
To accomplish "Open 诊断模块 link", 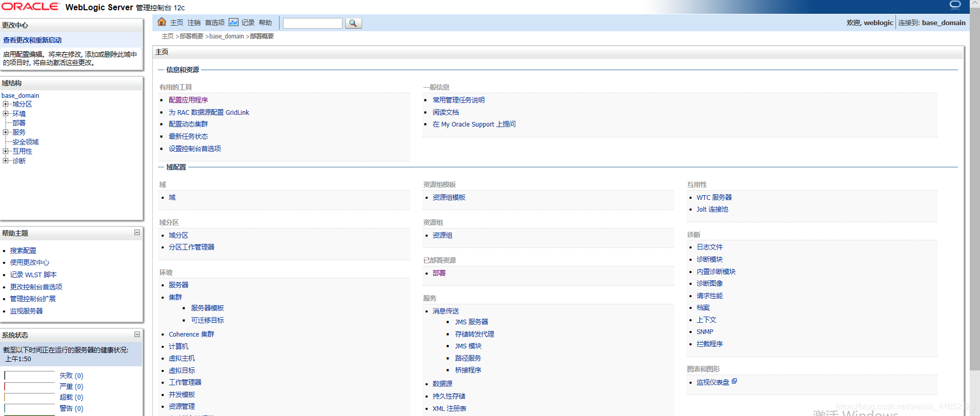I will (x=709, y=259).
